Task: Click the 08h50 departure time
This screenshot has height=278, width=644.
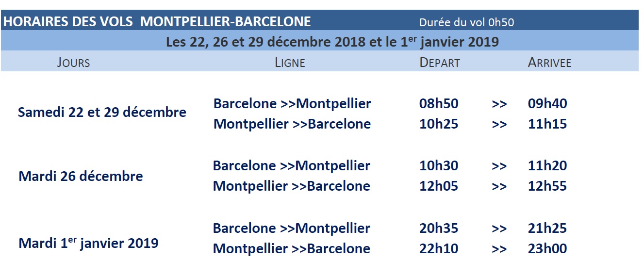Action: (439, 104)
